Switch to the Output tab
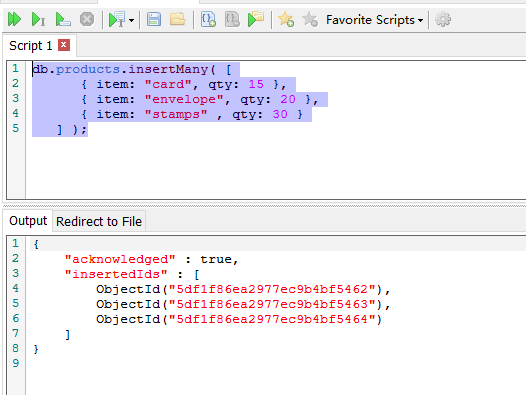The image size is (526, 395). pos(28,221)
